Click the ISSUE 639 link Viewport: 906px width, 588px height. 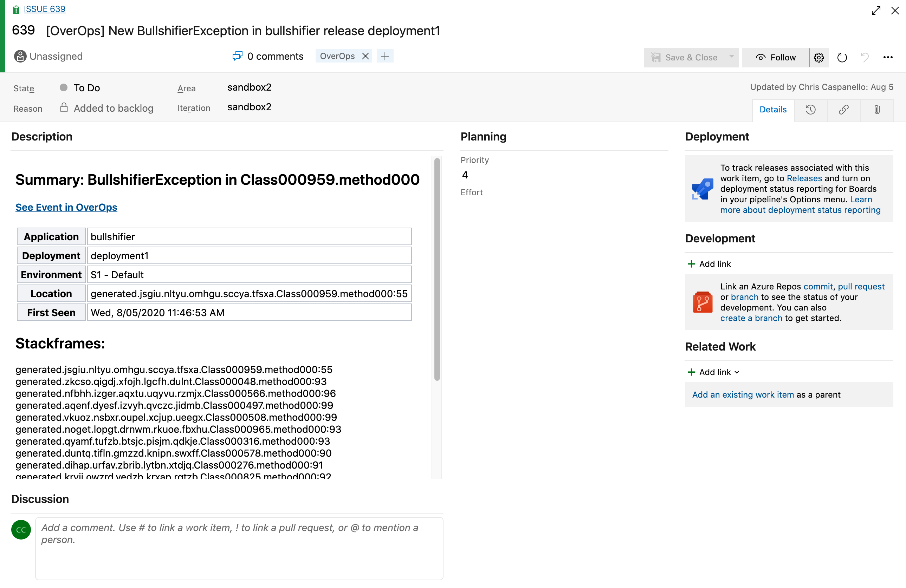[x=45, y=9]
